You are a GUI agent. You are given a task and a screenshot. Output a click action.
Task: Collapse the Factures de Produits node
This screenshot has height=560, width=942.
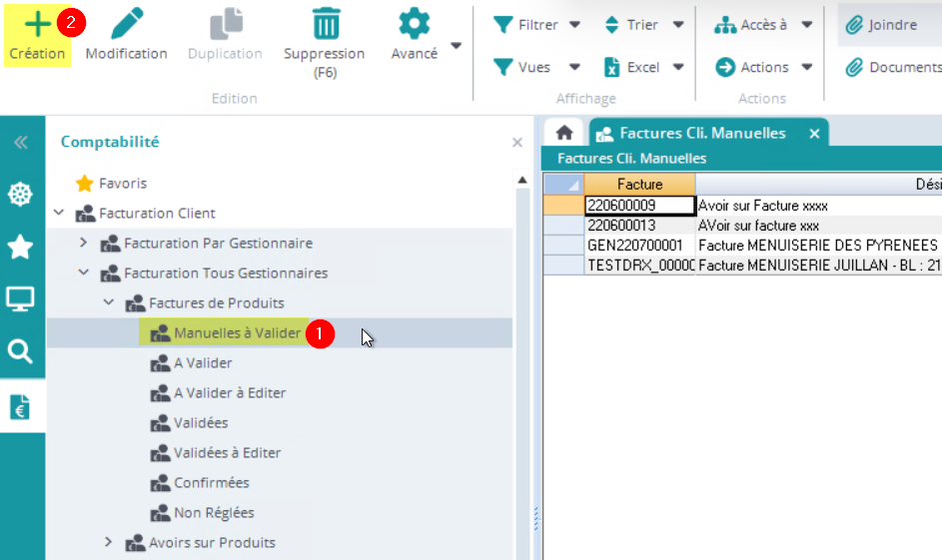click(109, 302)
